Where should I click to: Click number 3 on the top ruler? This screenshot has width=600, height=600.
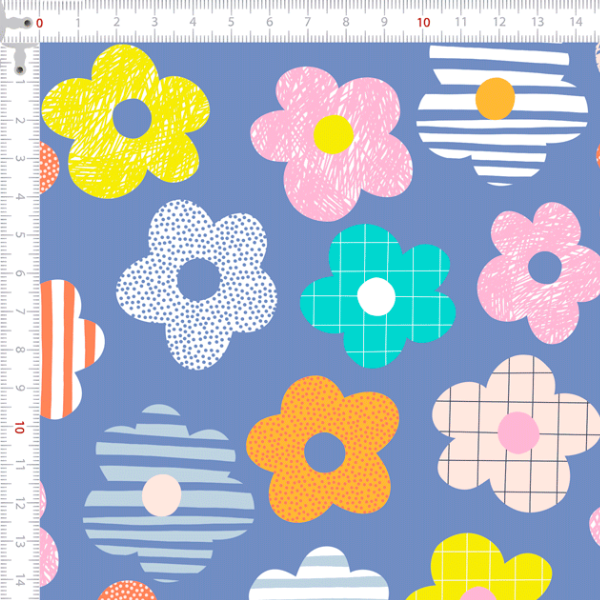154,22
